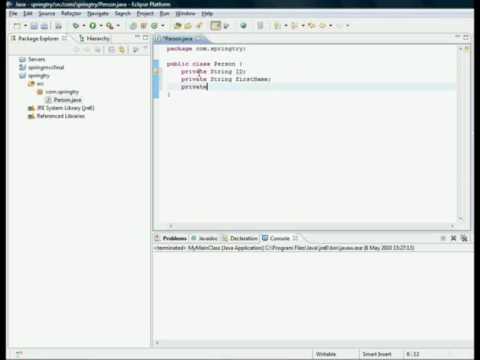Screen dimensions: 480x360
Task: Click the Back navigation arrow icon
Action: pyautogui.click(x=322, y=26)
